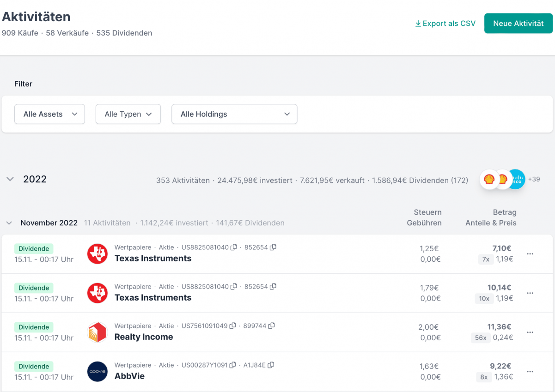
Task: Open the three-dot menu for AbbVie
Action: 530,371
